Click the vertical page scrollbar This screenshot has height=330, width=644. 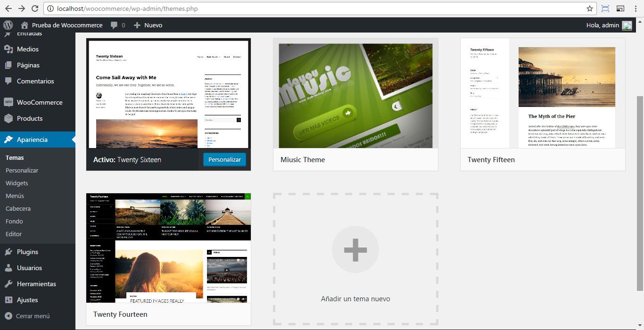point(640,193)
